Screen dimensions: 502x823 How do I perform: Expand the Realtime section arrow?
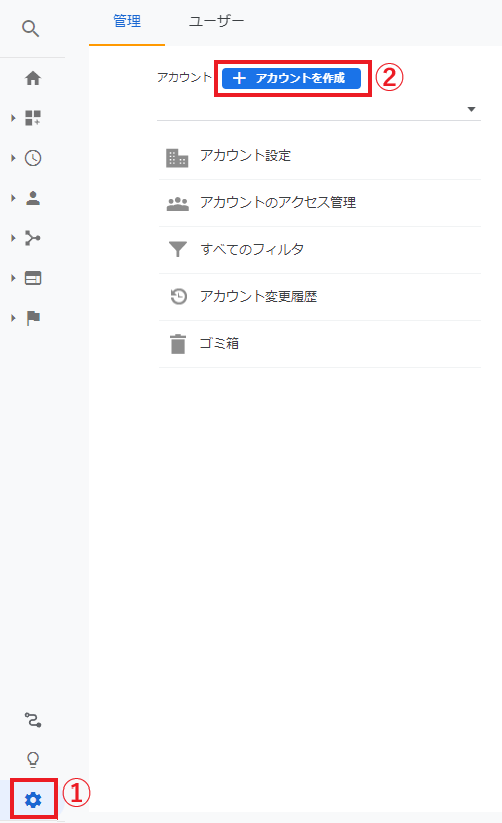click(x=13, y=158)
